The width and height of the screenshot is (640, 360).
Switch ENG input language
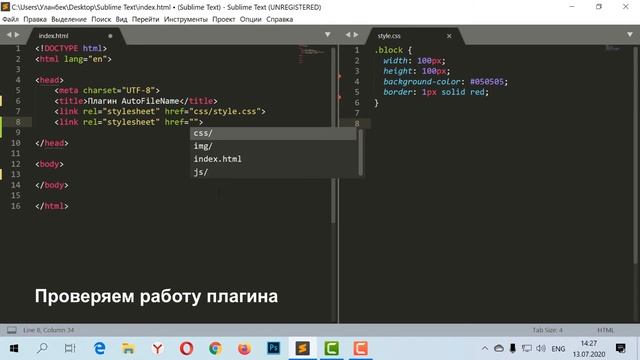tap(558, 349)
